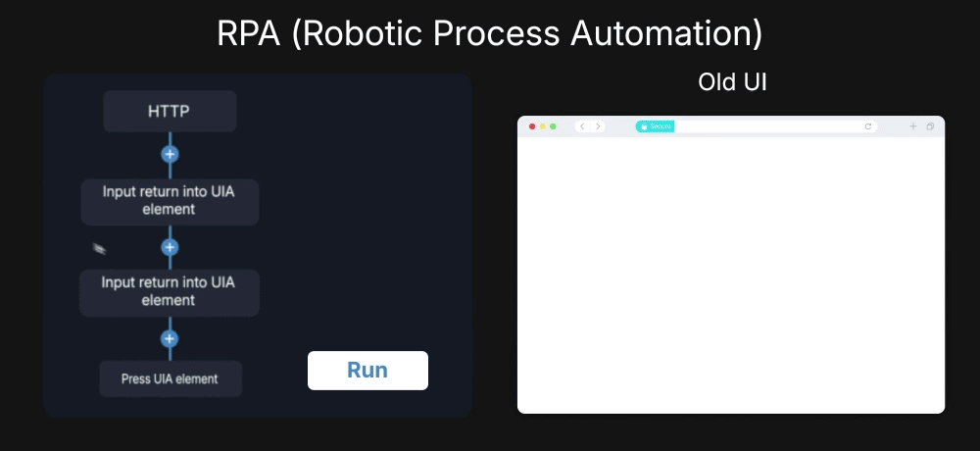
Task: Click the plus icon above Press UIA element
Action: pyautogui.click(x=170, y=338)
